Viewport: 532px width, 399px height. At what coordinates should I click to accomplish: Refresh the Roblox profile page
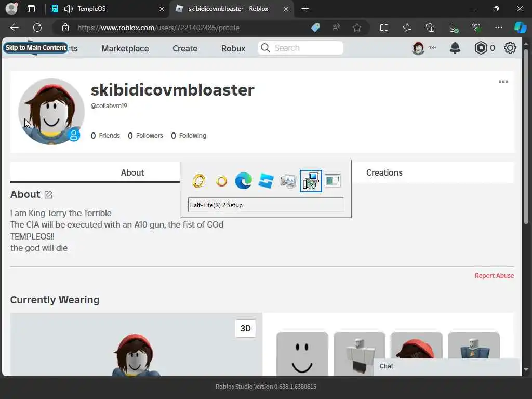(37, 28)
